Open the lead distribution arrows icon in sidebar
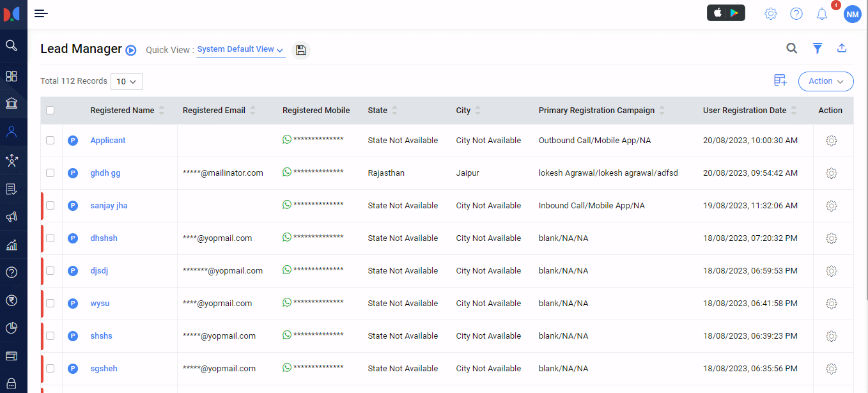The width and height of the screenshot is (868, 393). pyautogui.click(x=12, y=160)
